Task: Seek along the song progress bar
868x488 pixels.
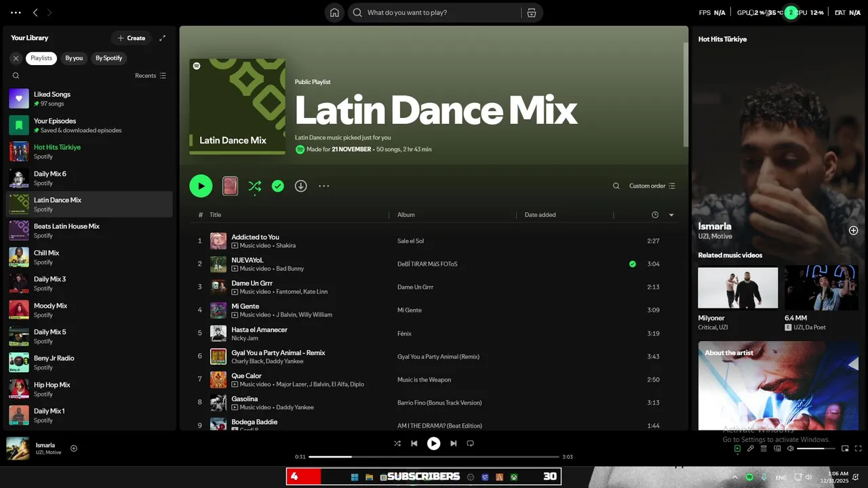Action: tap(434, 457)
